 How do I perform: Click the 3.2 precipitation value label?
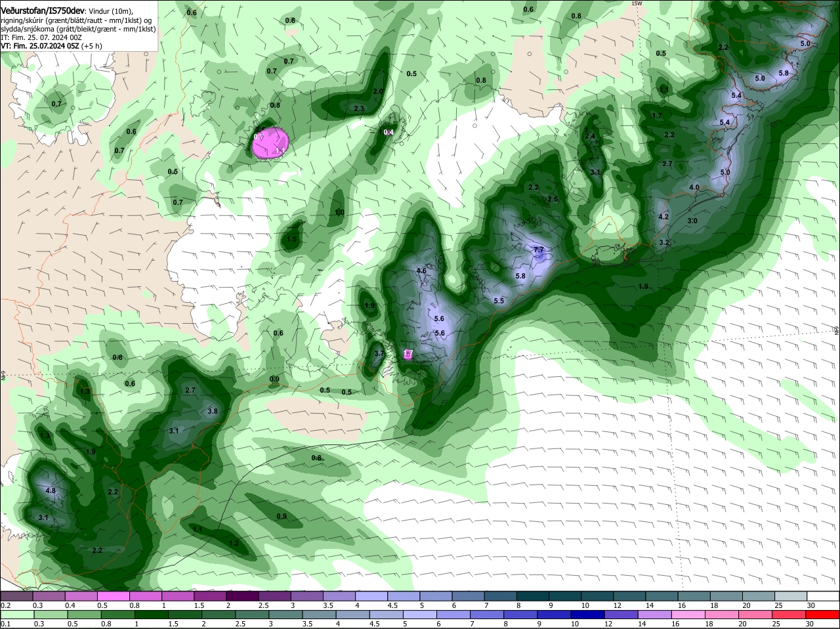pyautogui.click(x=664, y=242)
